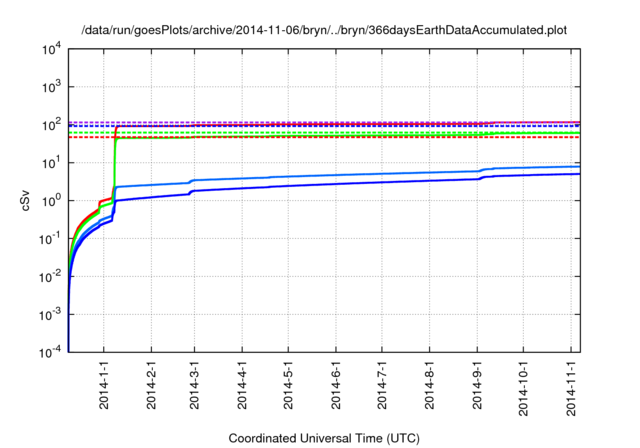This screenshot has height=448, width=640.
Task: Click the 10^1 y-axis tick label
Action: 51,163
